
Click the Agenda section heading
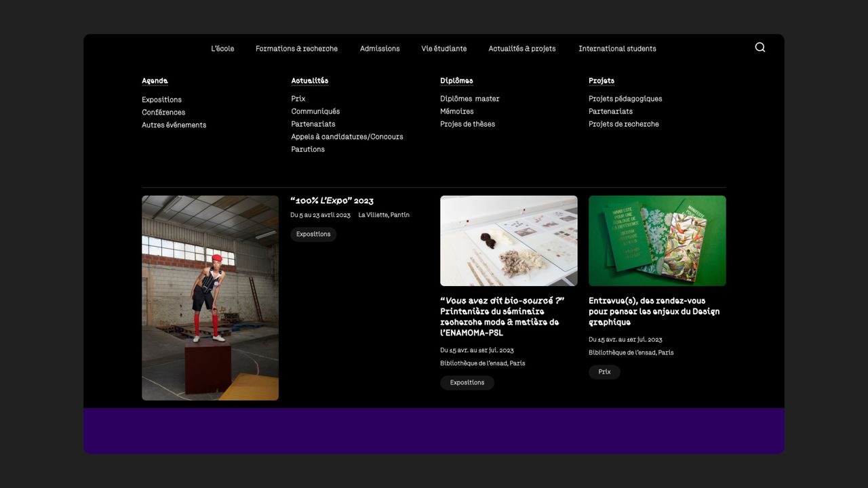155,81
